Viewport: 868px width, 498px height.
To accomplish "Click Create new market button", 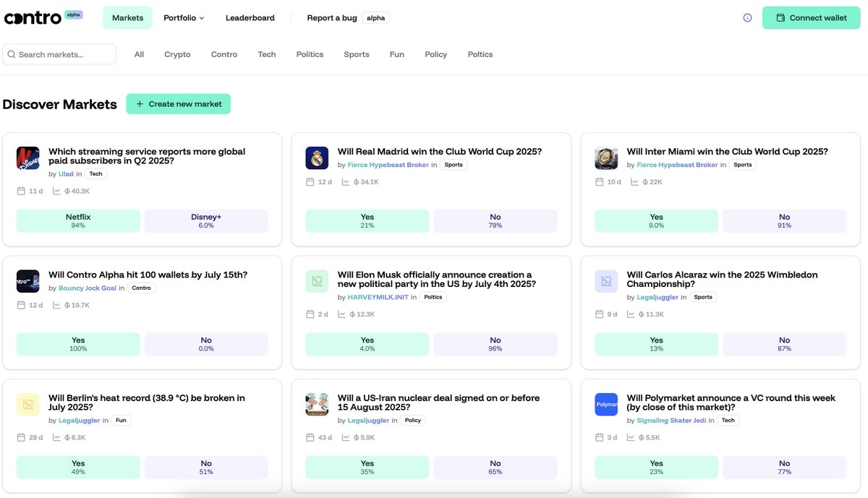I will 179,104.
